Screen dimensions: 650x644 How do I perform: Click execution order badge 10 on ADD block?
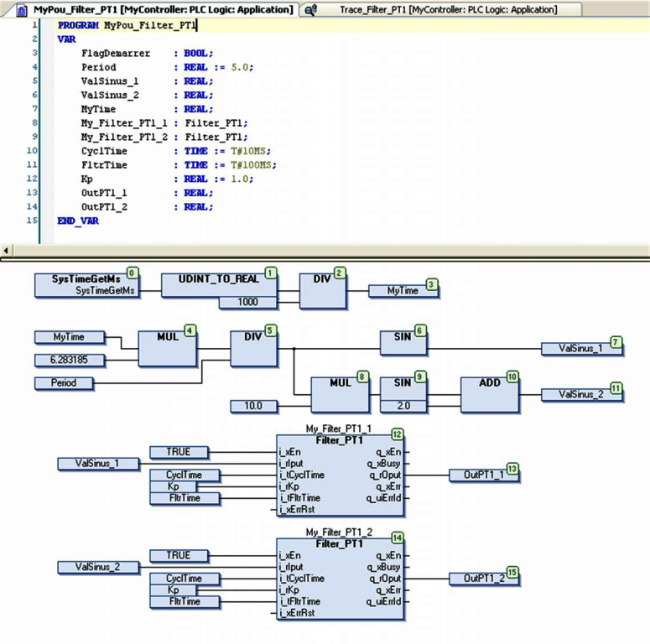(512, 377)
